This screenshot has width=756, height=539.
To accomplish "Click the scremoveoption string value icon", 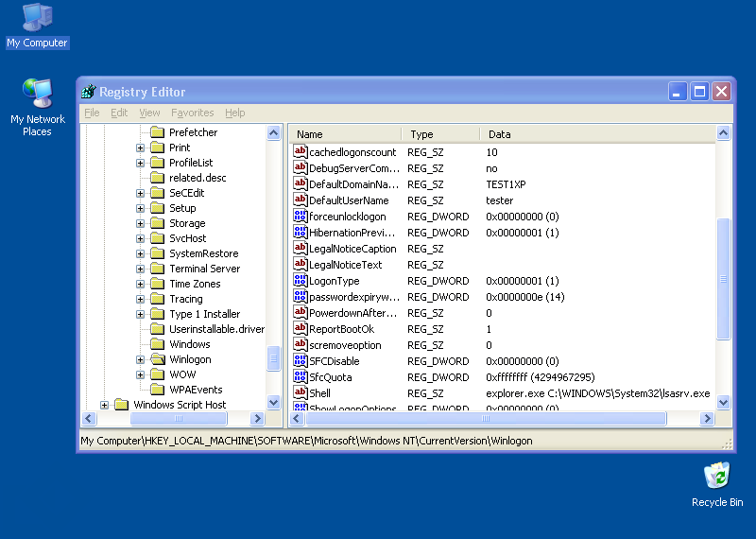I will point(300,345).
